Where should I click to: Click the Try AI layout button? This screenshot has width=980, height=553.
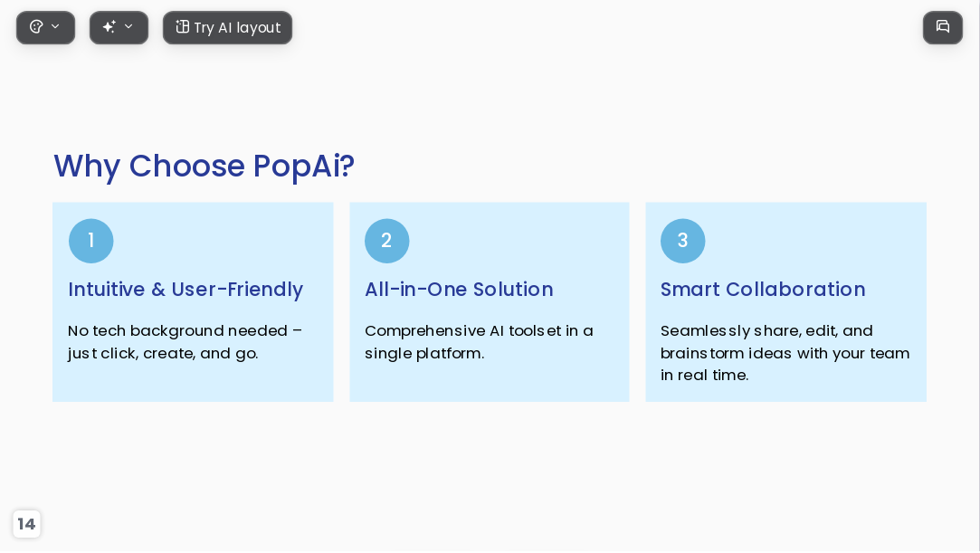coord(227,27)
